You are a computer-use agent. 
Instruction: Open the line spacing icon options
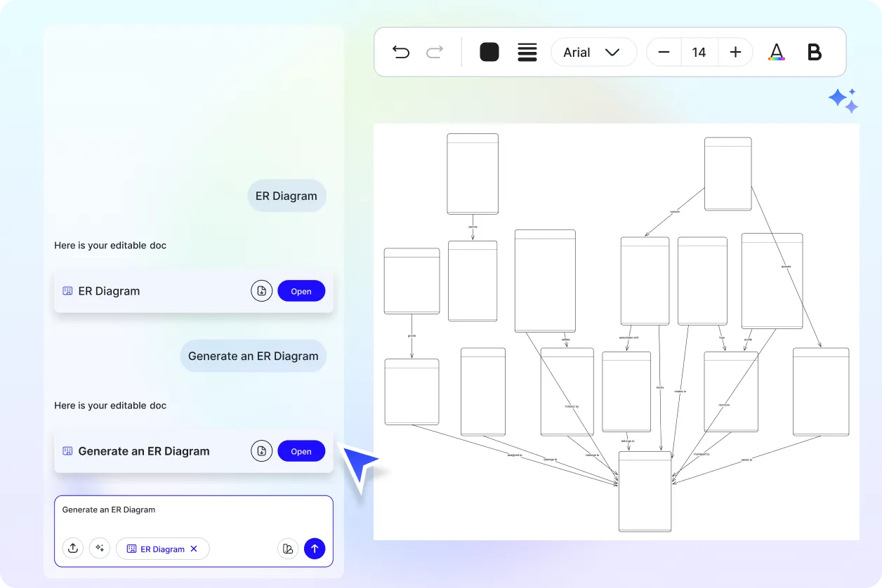[527, 52]
